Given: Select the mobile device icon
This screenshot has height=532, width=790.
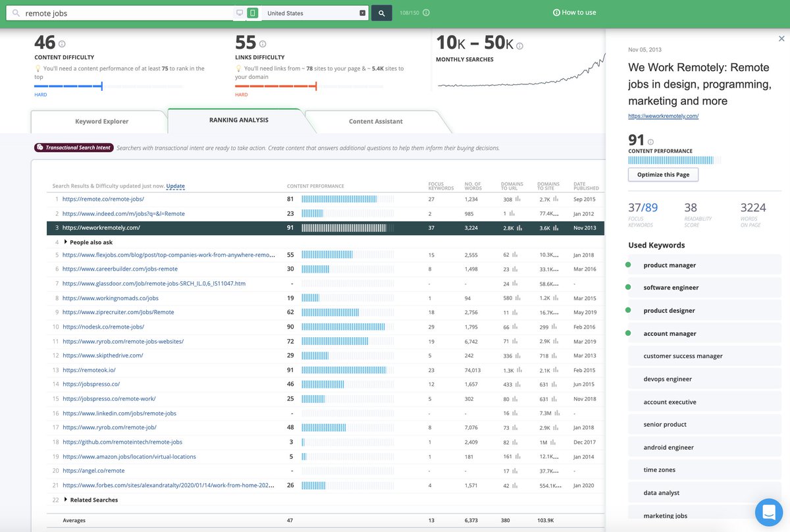Looking at the screenshot, I should (x=252, y=13).
